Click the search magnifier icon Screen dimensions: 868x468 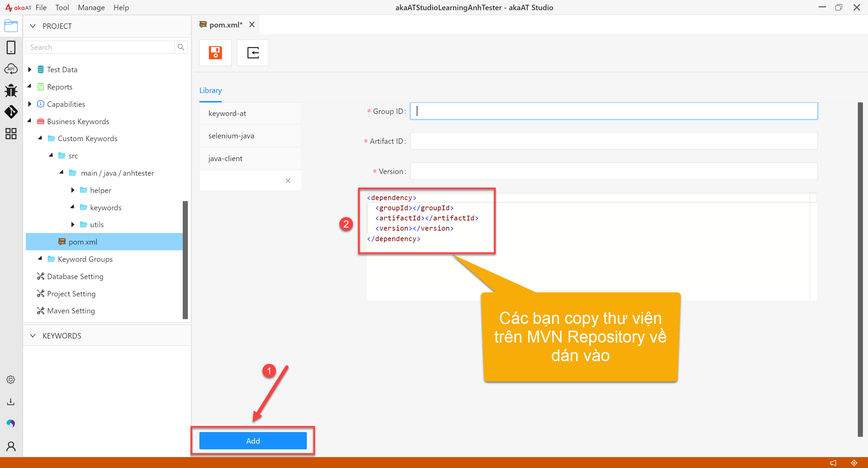click(x=181, y=47)
